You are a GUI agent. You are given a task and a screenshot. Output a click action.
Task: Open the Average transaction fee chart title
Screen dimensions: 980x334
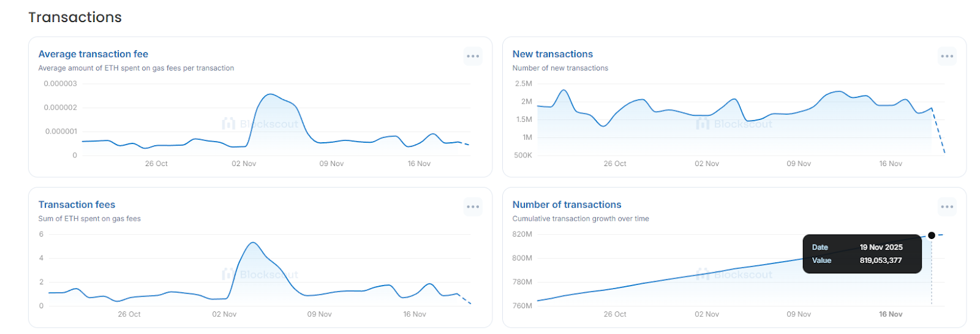[x=93, y=54]
